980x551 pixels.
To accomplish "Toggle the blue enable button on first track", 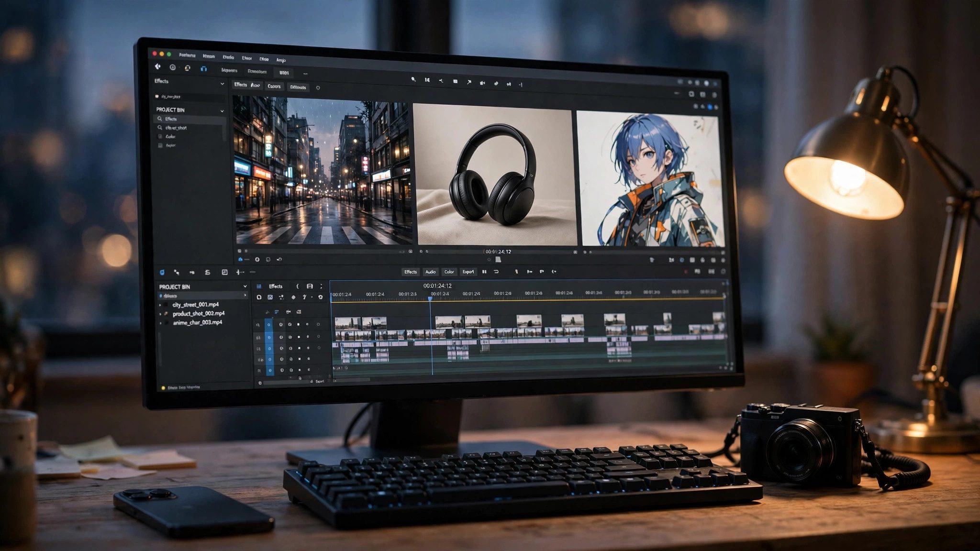I will tap(269, 325).
